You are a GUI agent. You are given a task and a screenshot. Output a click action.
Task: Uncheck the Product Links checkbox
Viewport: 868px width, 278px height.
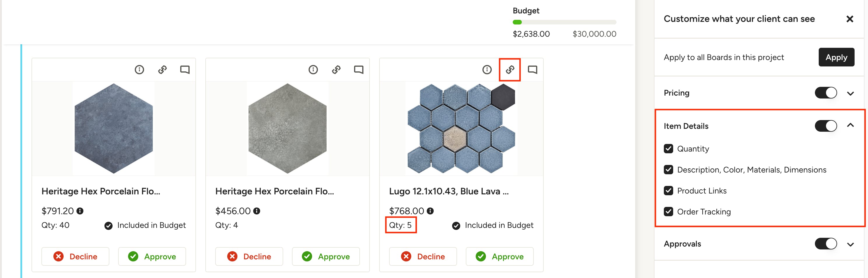668,191
